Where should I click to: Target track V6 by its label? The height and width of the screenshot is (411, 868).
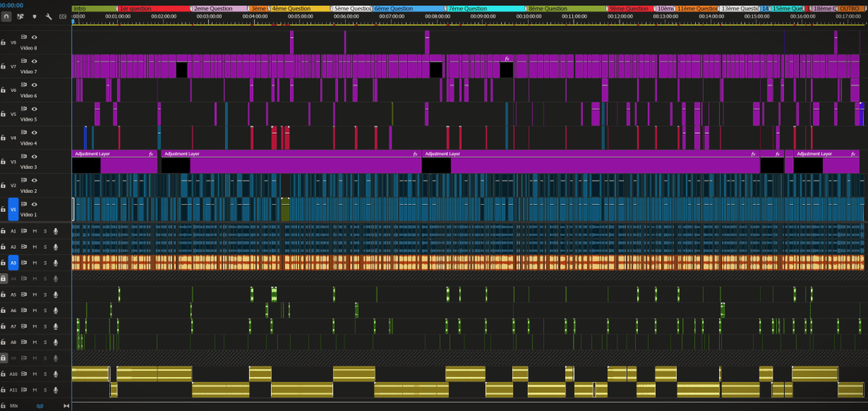pyautogui.click(x=13, y=90)
